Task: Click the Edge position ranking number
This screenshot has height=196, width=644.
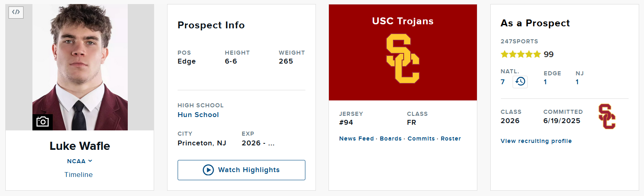Action: tap(545, 82)
